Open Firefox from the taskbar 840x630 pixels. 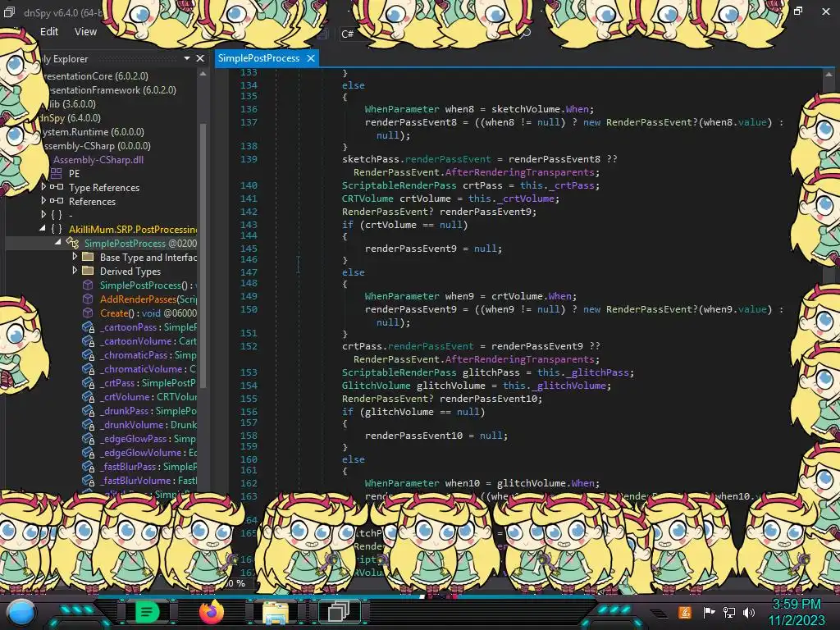(x=212, y=612)
